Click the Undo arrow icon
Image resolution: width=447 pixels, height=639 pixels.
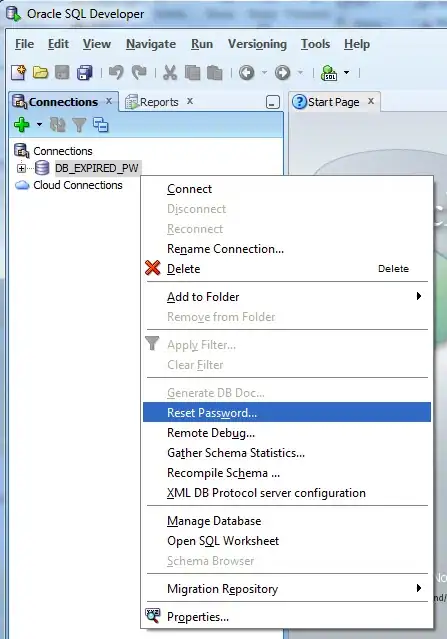(x=116, y=73)
